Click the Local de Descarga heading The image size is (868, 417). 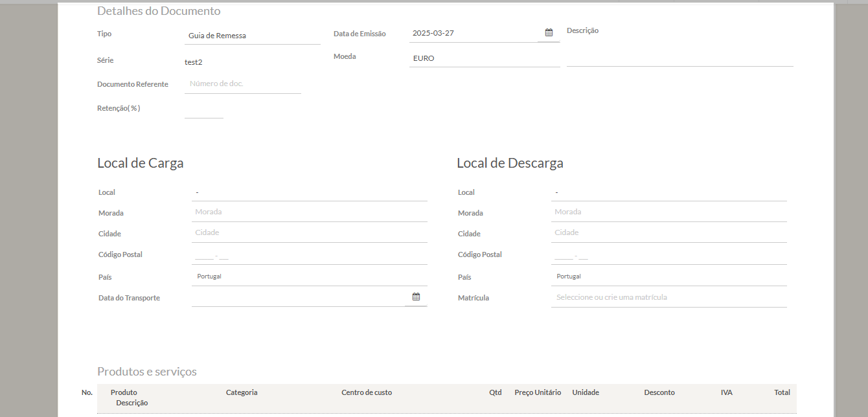click(x=510, y=163)
